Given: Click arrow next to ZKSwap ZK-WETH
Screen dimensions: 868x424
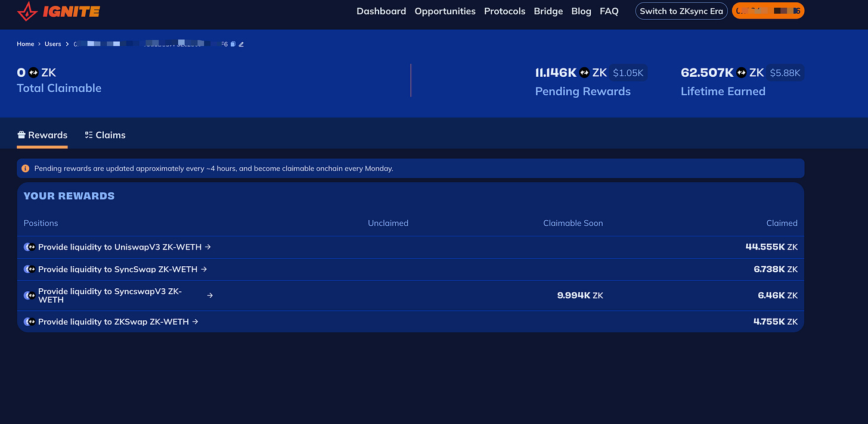Looking at the screenshot, I should (195, 322).
